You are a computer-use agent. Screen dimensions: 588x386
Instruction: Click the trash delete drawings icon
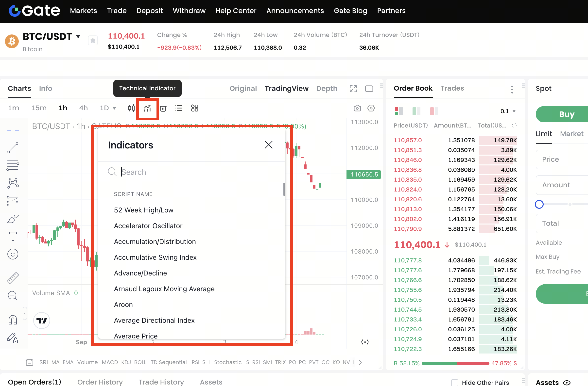click(163, 108)
